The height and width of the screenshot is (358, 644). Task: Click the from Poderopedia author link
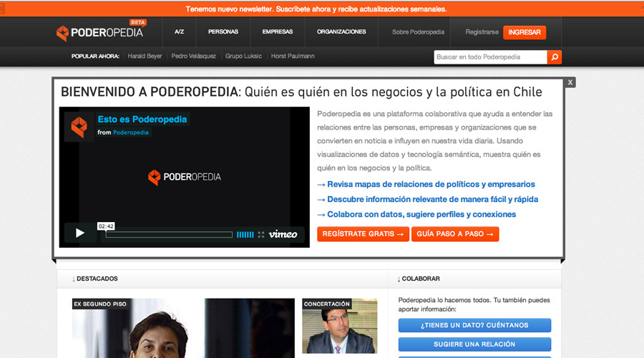[131, 132]
